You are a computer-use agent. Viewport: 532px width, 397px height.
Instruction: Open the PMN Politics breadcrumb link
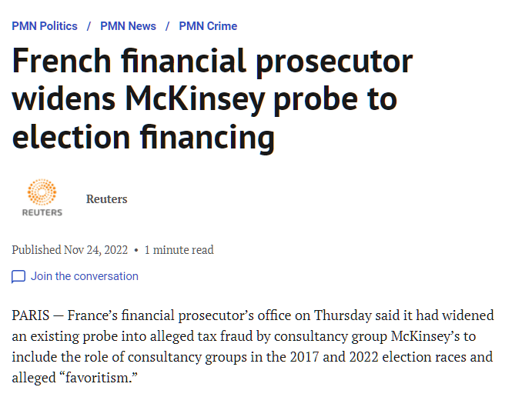tap(45, 26)
